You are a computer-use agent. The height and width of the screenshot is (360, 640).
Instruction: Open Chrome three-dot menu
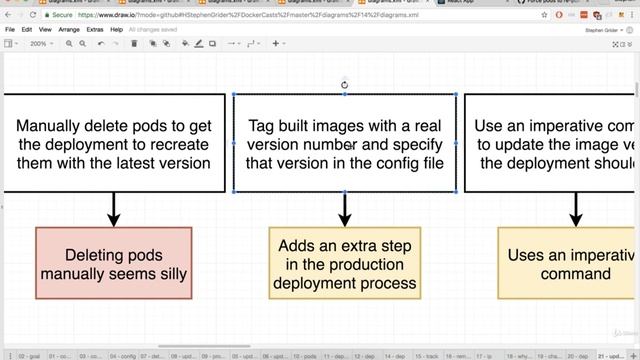(x=633, y=15)
